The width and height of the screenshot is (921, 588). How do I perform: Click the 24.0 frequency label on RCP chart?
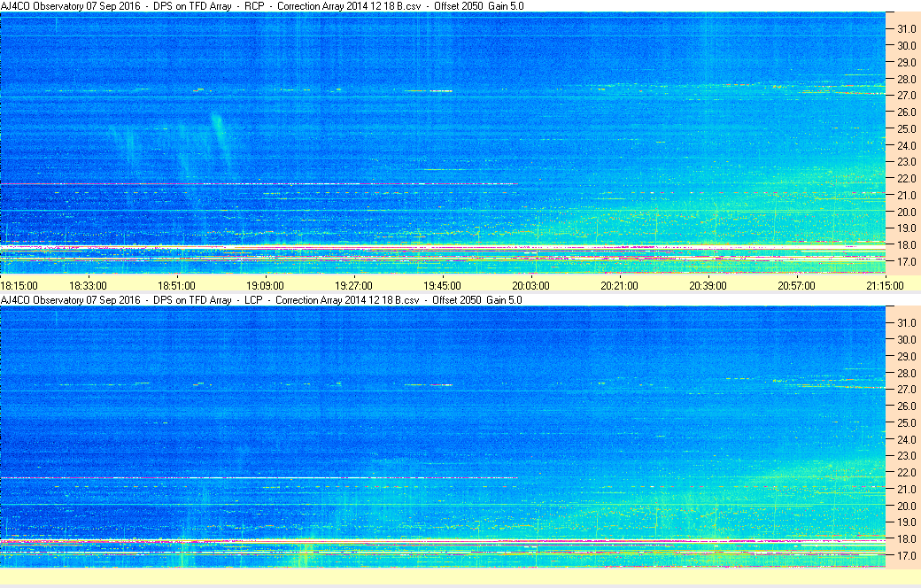(906, 145)
